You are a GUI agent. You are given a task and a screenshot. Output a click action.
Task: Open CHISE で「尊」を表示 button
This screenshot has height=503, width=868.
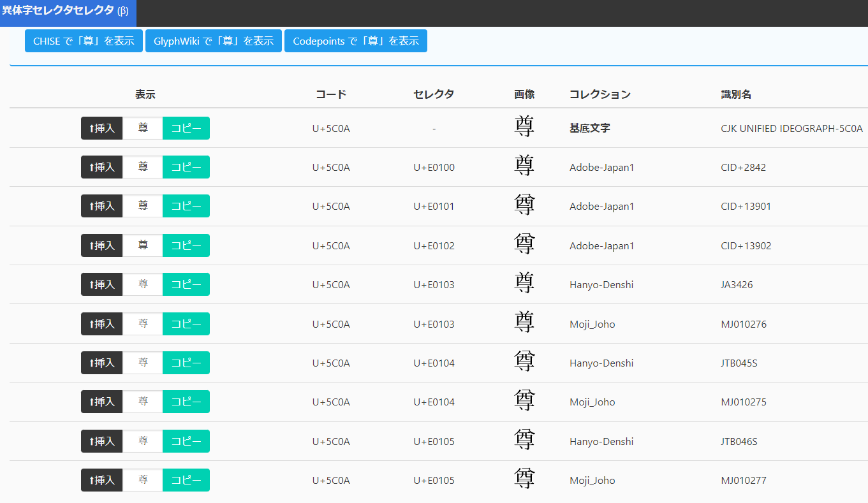point(84,41)
